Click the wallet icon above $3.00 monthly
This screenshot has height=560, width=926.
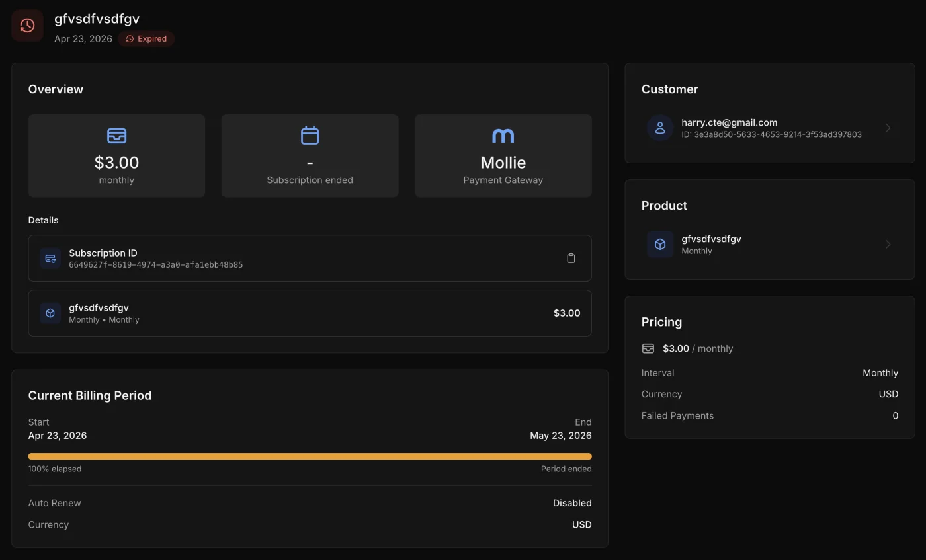pos(116,136)
